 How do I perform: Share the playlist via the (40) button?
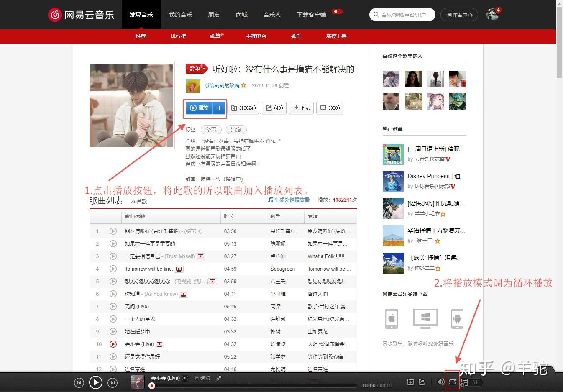point(274,108)
